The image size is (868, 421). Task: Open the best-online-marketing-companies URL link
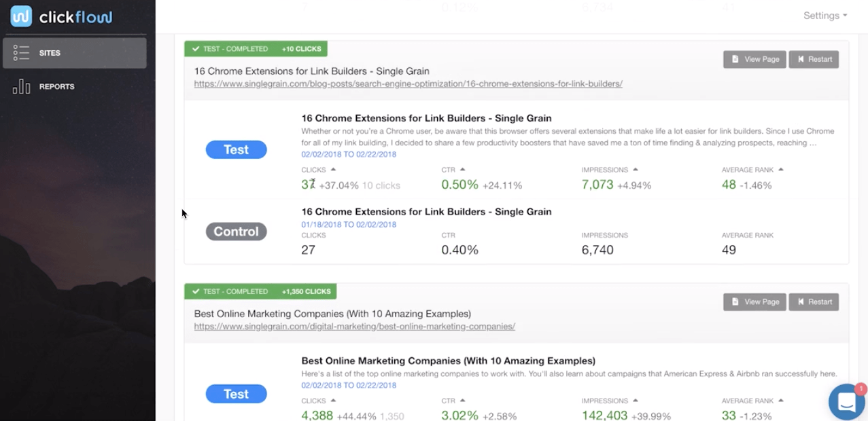tap(354, 327)
